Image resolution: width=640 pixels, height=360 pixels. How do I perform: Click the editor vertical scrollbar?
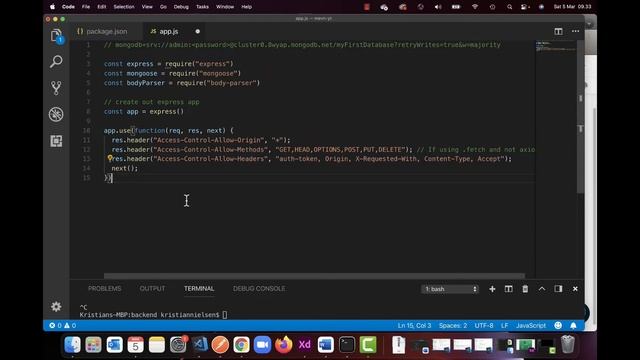pos(580,116)
